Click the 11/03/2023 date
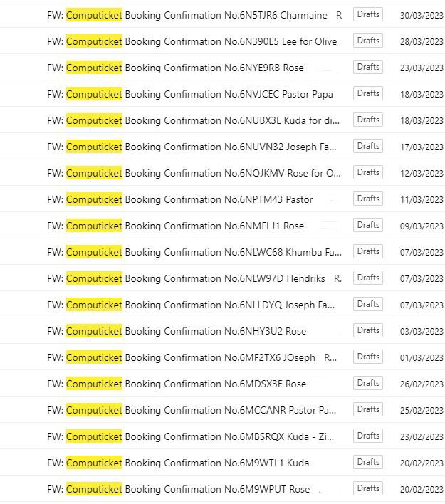The height and width of the screenshot is (504, 445). coord(422,200)
